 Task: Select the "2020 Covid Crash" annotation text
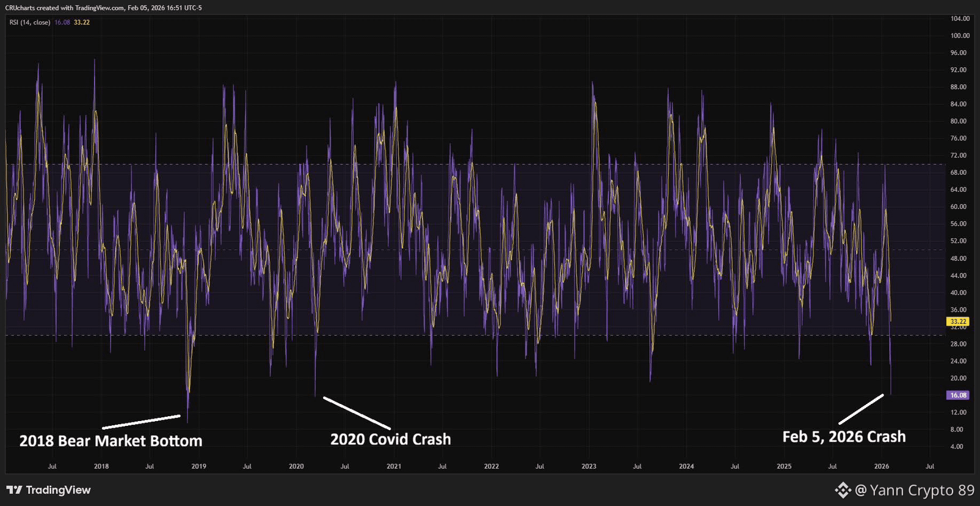(391, 439)
